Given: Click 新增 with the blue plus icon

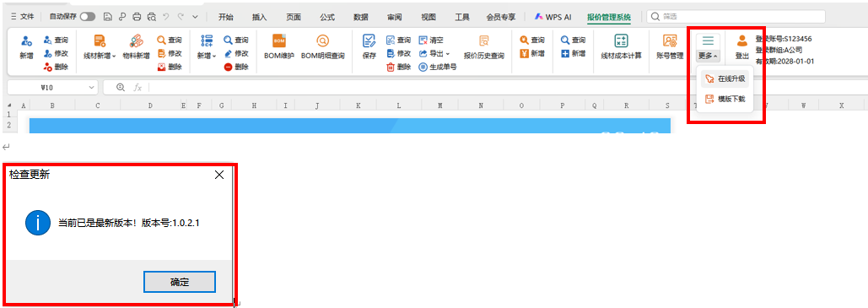Looking at the screenshot, I should coord(573,54).
